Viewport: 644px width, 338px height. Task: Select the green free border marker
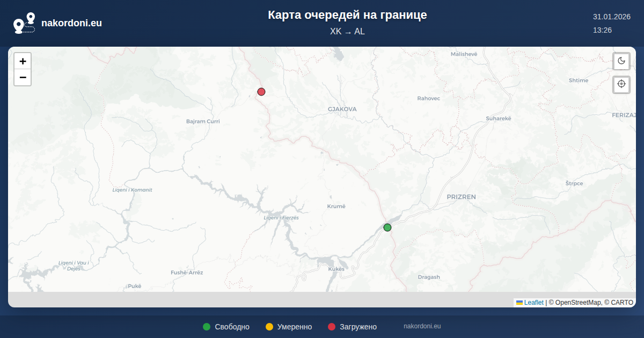(x=387, y=227)
